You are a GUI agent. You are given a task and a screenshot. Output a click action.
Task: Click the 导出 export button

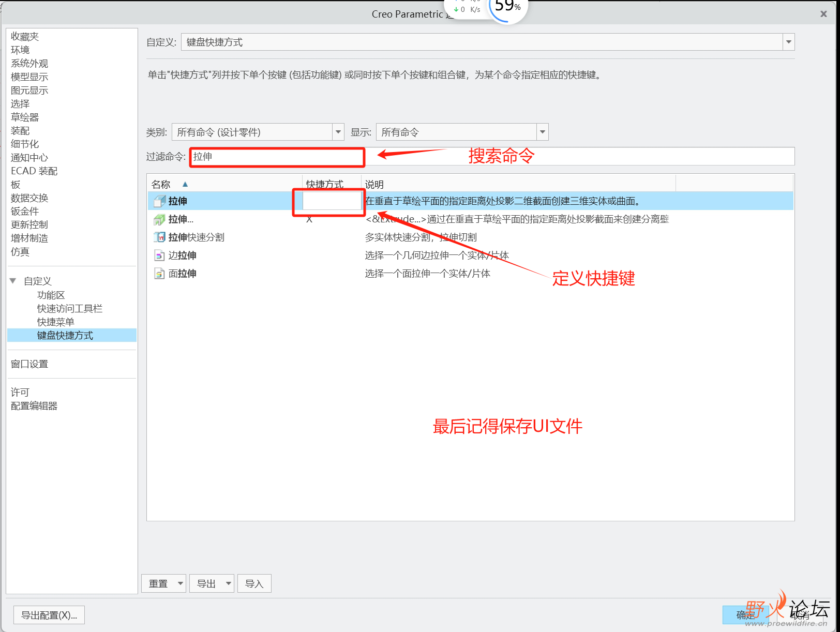(x=206, y=583)
